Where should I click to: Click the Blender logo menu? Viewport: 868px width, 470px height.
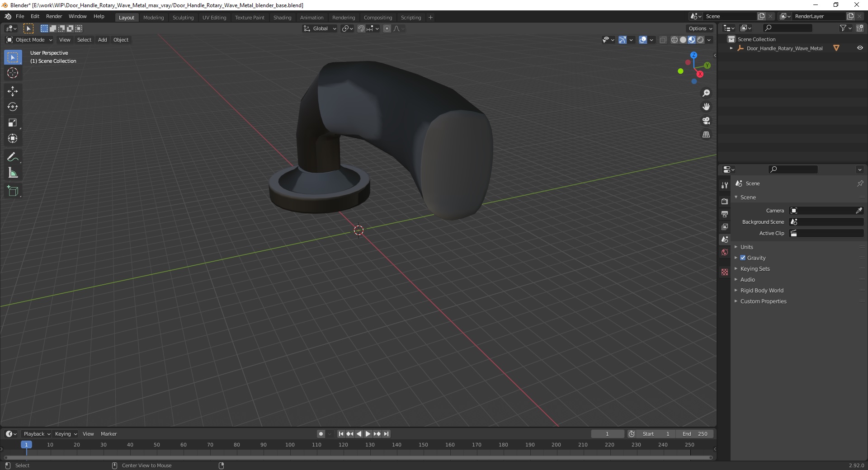8,16
